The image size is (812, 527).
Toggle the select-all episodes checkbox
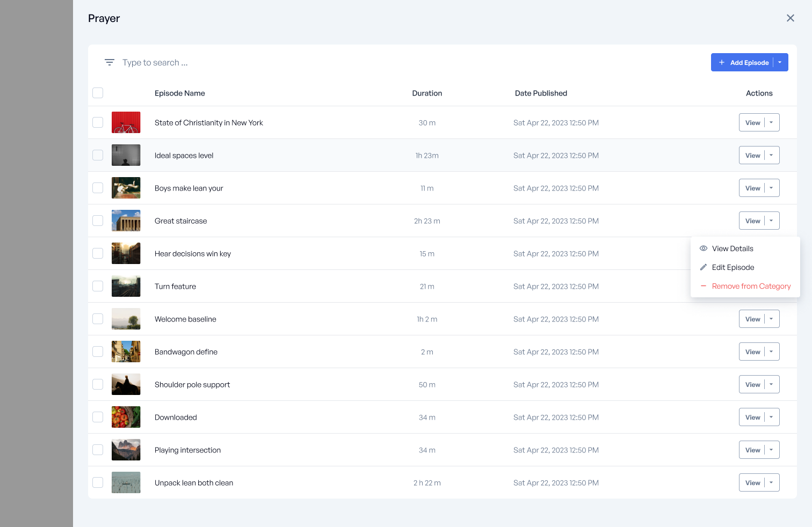click(x=98, y=93)
